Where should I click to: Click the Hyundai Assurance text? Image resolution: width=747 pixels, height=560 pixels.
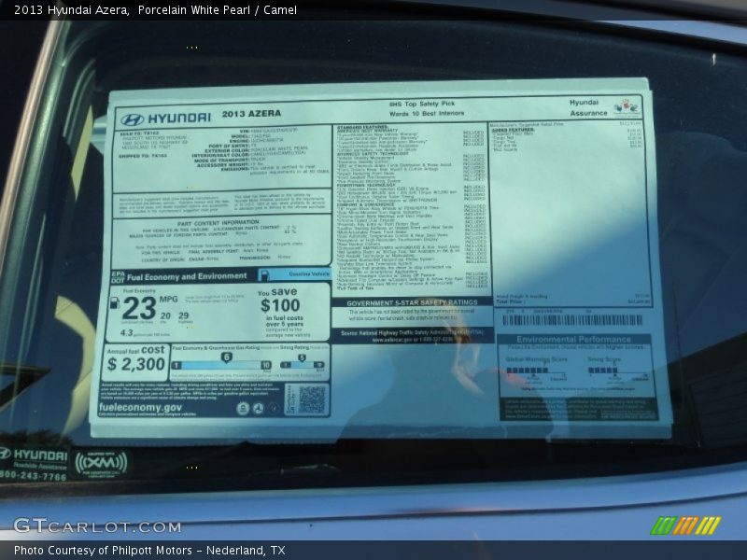(x=588, y=108)
